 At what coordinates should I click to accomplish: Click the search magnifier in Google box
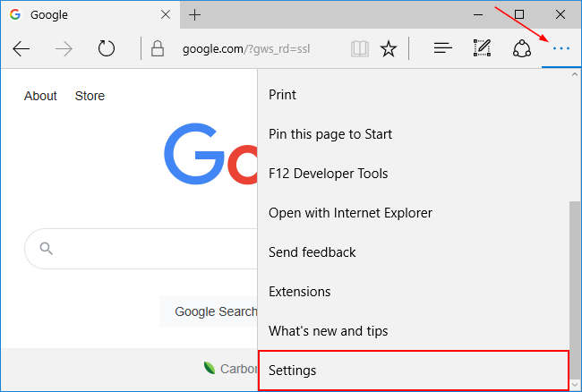pyautogui.click(x=46, y=249)
